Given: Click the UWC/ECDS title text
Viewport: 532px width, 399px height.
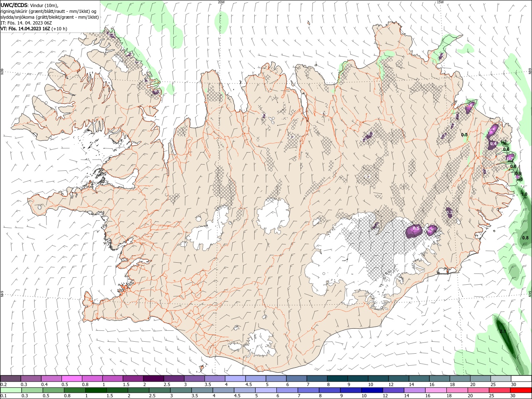Looking at the screenshot, I should click(15, 5).
